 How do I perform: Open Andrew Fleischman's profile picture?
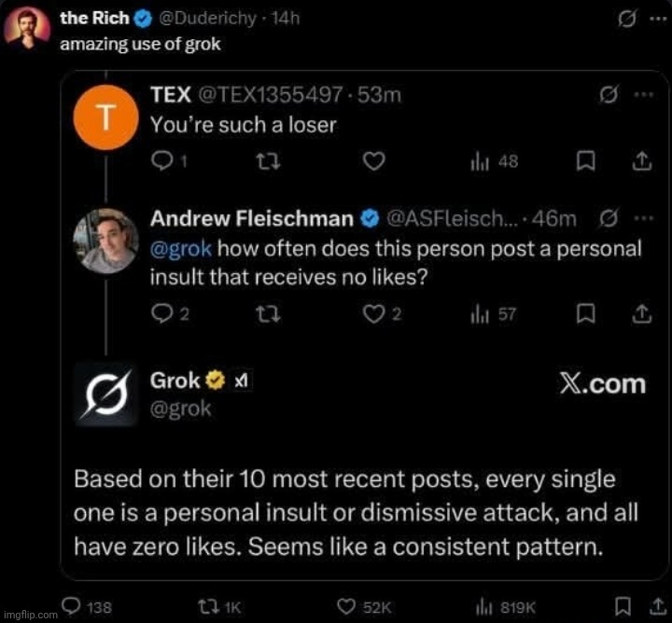pyautogui.click(x=105, y=240)
